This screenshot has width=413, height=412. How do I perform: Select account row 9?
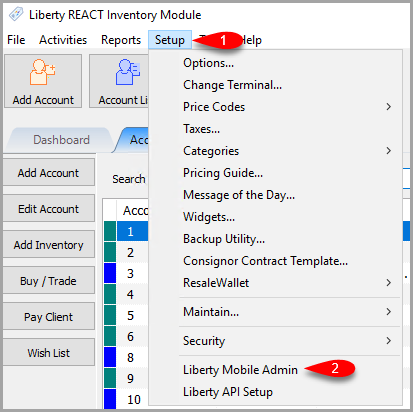132,378
